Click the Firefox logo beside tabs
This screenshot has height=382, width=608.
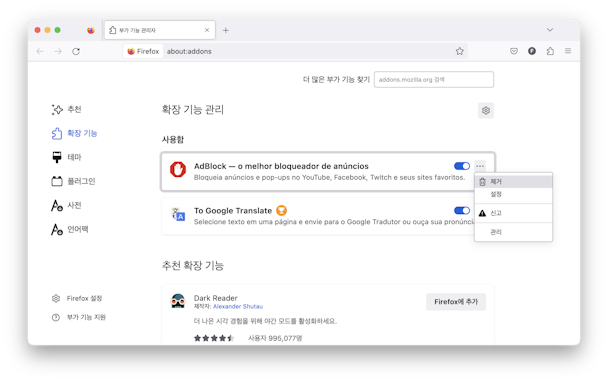[91, 30]
